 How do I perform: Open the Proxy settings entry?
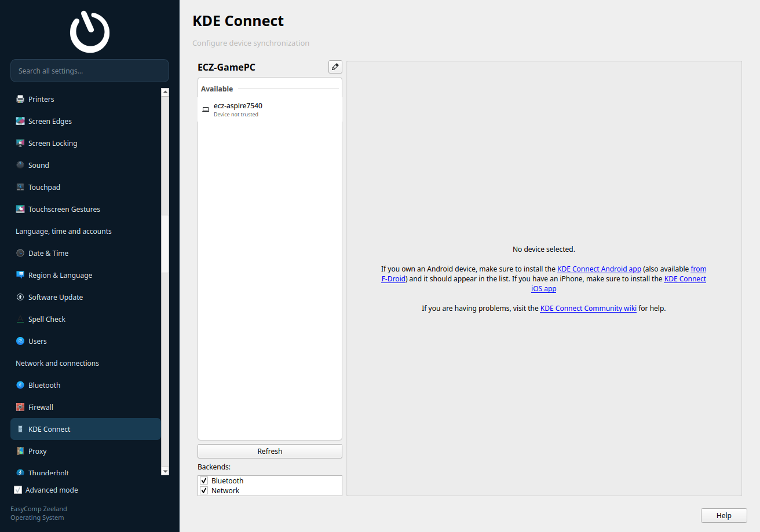coord(86,451)
